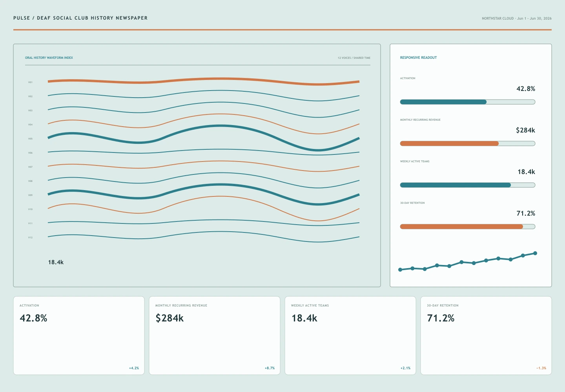Click the Responsive Readout panel heading
This screenshot has height=392, width=565.
[x=418, y=58]
